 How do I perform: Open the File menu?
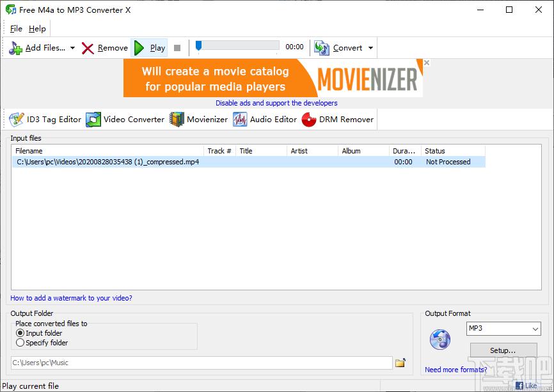pos(16,29)
